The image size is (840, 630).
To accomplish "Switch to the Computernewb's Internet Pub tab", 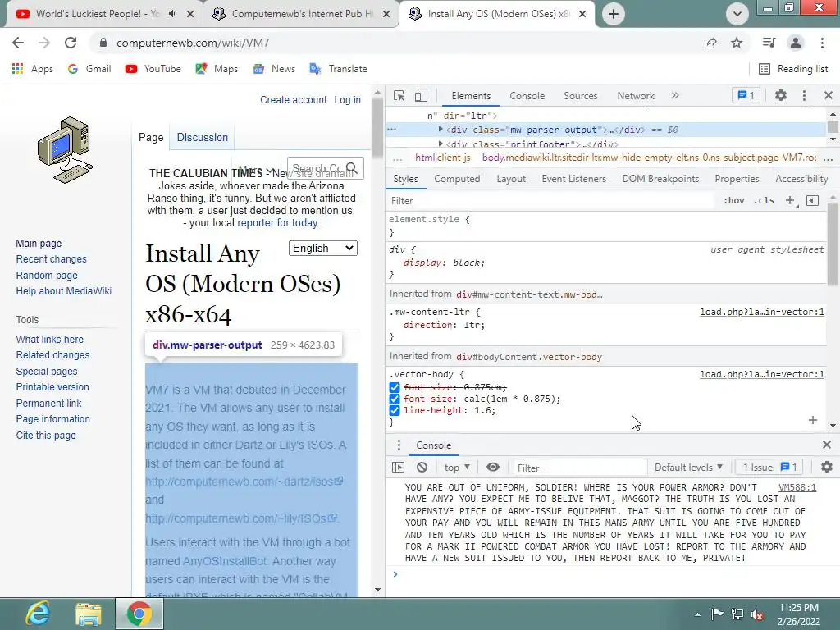I will 301,14.
